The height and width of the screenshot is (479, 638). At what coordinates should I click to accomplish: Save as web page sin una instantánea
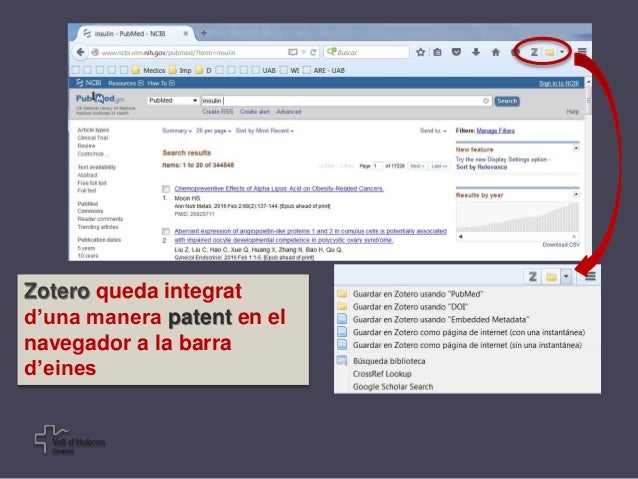(x=467, y=345)
